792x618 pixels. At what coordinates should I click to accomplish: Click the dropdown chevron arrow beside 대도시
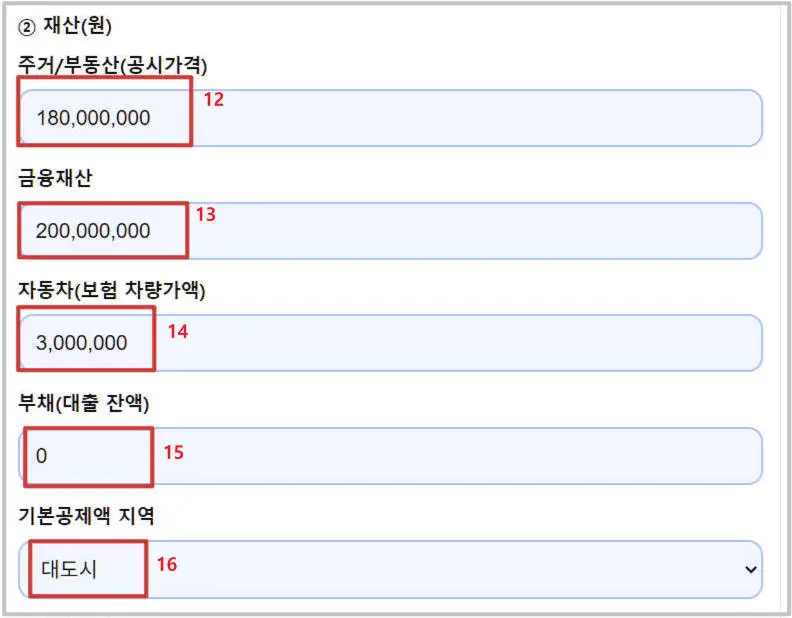751,569
